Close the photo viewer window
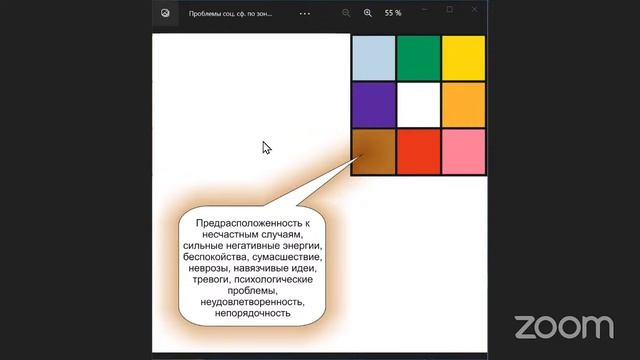The image size is (640, 360). click(x=474, y=9)
